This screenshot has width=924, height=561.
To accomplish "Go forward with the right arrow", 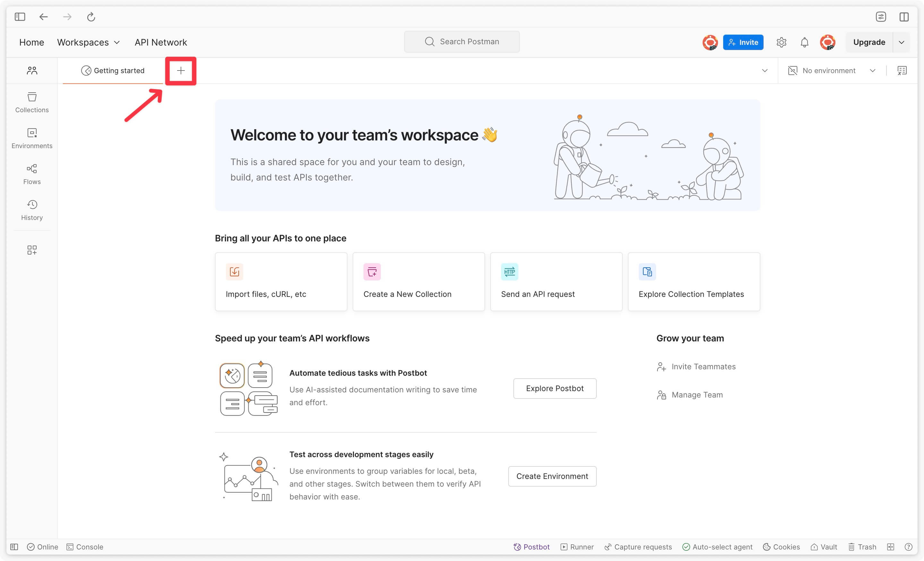I will (67, 17).
